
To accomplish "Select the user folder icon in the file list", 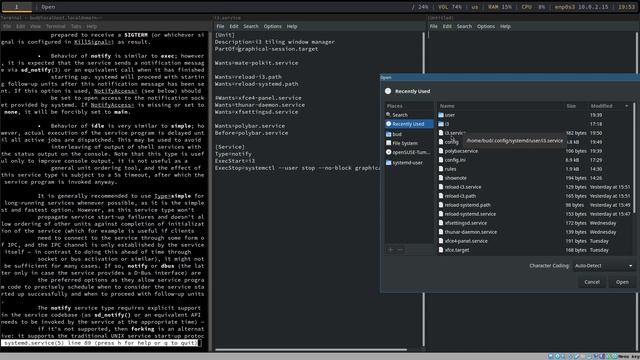I will (x=441, y=115).
